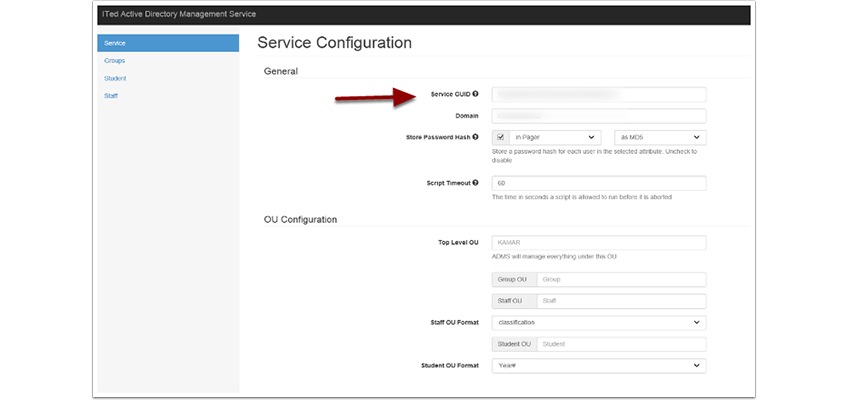Click the Student OU Format label
This screenshot has width=850, height=400.
click(x=450, y=366)
